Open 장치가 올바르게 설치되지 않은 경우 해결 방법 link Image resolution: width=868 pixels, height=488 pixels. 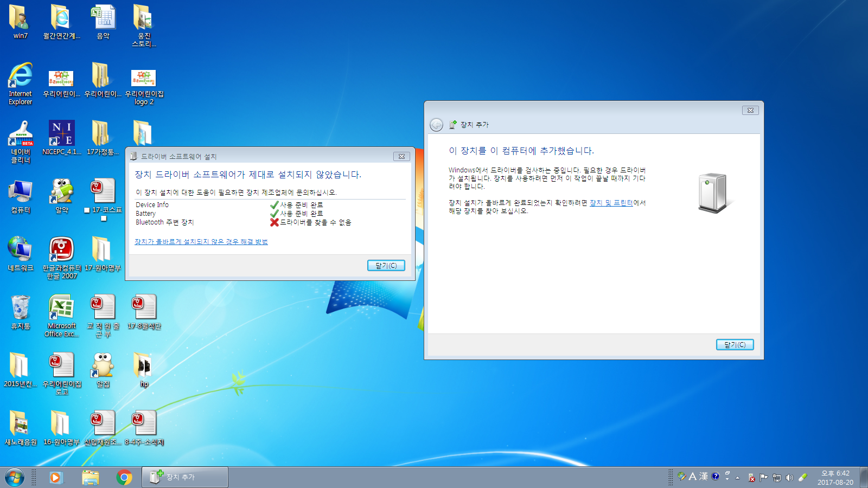(x=201, y=242)
